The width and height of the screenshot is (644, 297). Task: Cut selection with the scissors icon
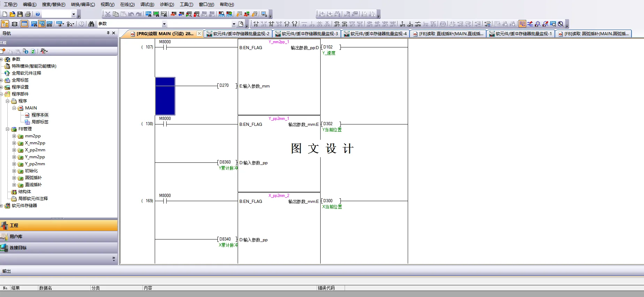click(x=108, y=14)
